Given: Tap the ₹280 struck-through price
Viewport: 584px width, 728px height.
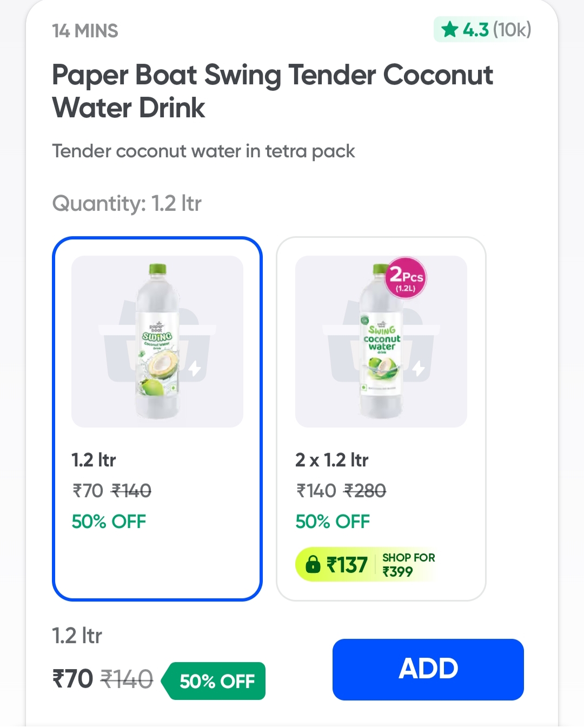Looking at the screenshot, I should coord(365,491).
